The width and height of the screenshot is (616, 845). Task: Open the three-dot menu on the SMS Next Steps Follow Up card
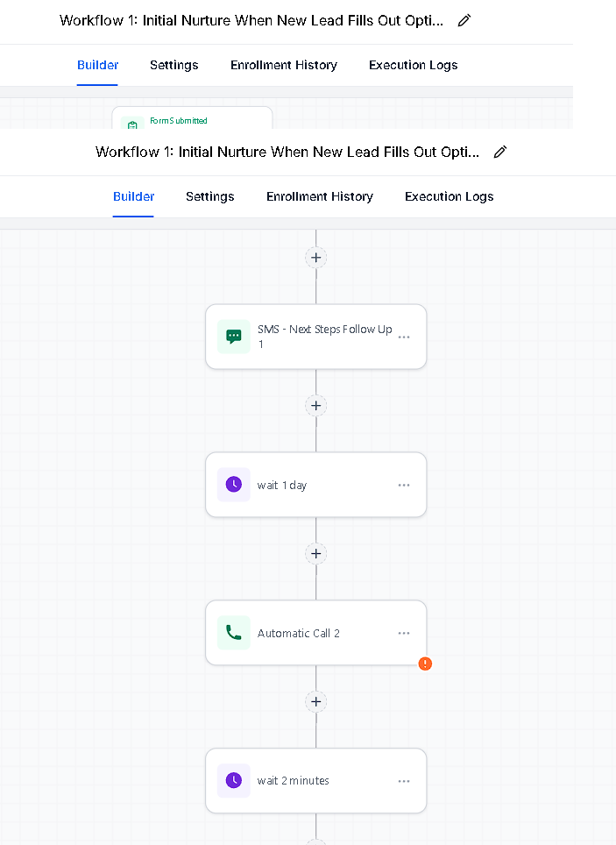[x=404, y=337]
